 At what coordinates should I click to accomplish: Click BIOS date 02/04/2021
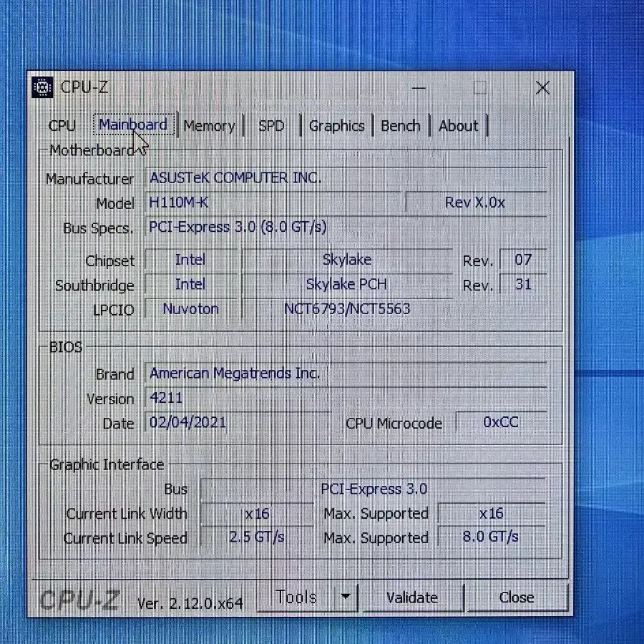point(238,422)
